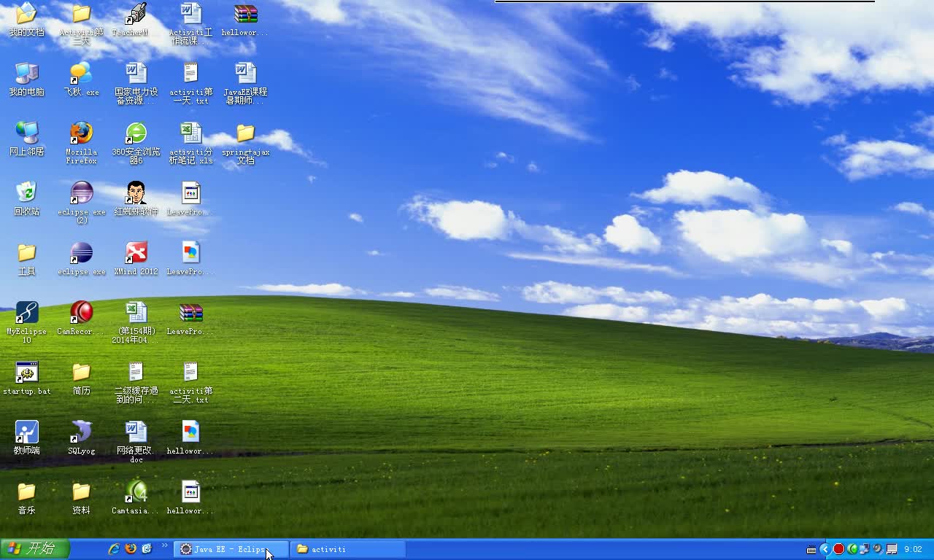This screenshot has height=560, width=934.
Task: Switch to activiti folder taskbar button
Action: point(347,549)
